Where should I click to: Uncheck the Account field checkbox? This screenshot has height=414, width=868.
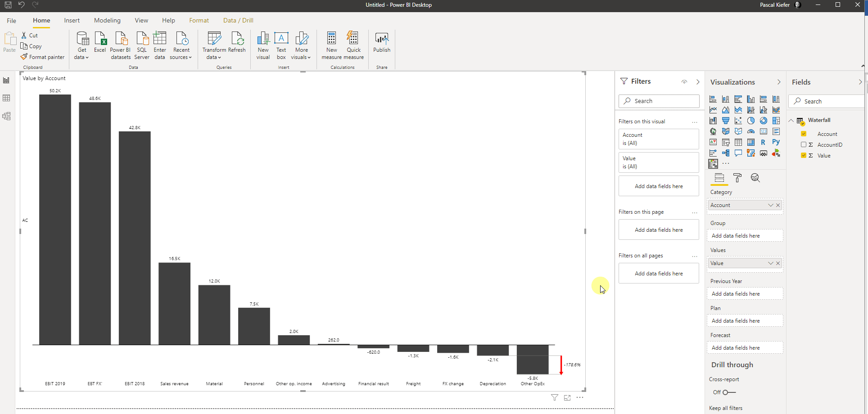pyautogui.click(x=805, y=134)
